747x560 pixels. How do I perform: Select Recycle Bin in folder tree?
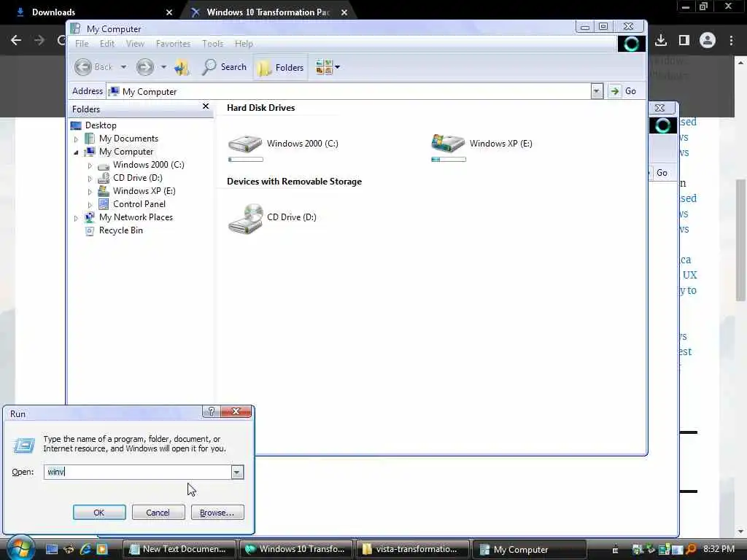tap(120, 230)
